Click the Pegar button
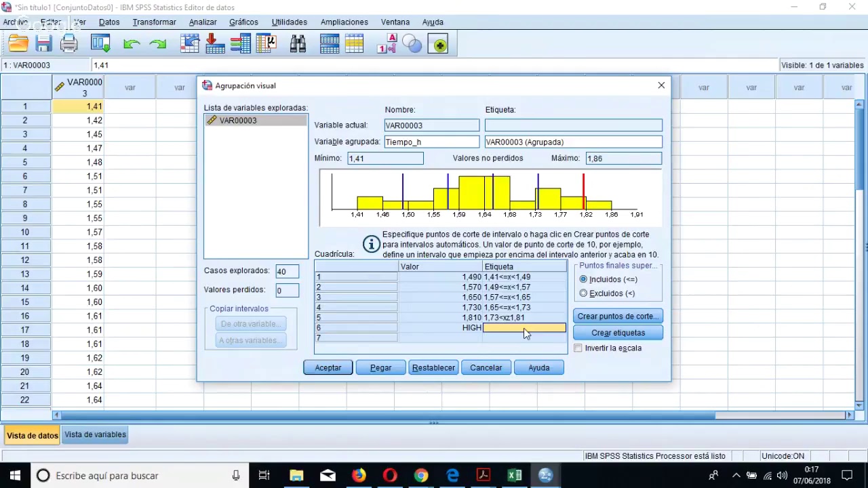The height and width of the screenshot is (488, 868). [380, 367]
